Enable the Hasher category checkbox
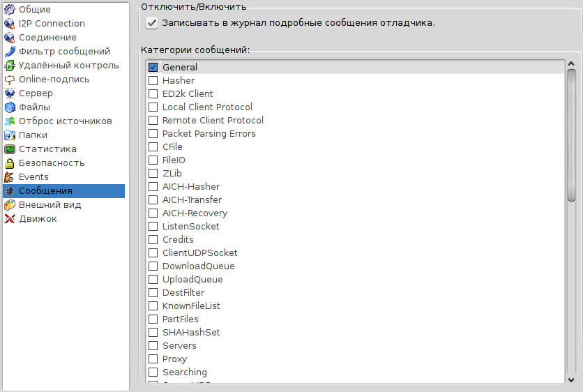This screenshot has width=583, height=392. click(x=153, y=80)
